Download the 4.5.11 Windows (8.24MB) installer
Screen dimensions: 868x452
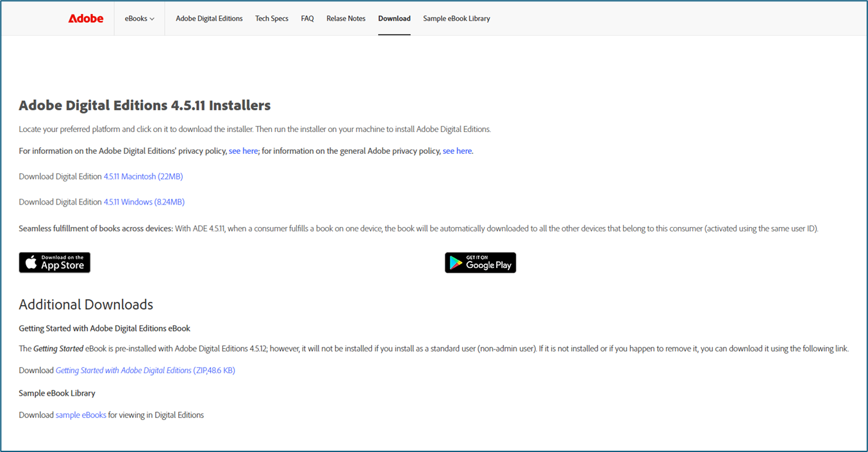(144, 202)
